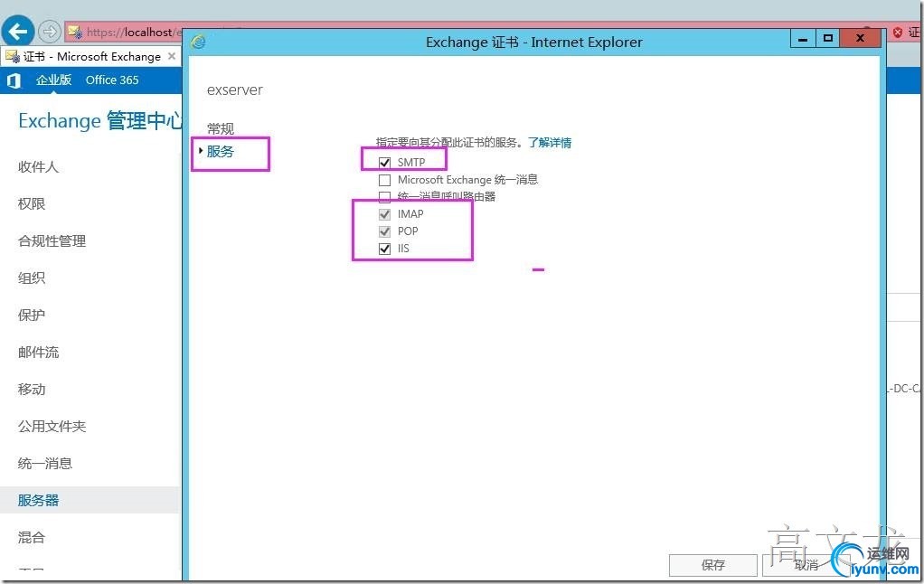Click the red stop icon in address bar
Image resolution: width=924 pixels, height=584 pixels.
click(898, 33)
